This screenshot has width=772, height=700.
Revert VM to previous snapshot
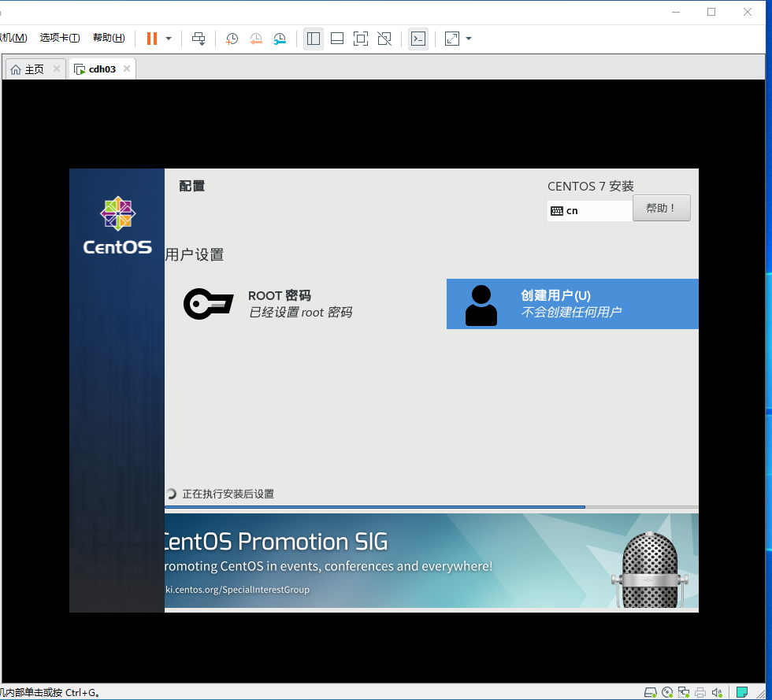(256, 39)
